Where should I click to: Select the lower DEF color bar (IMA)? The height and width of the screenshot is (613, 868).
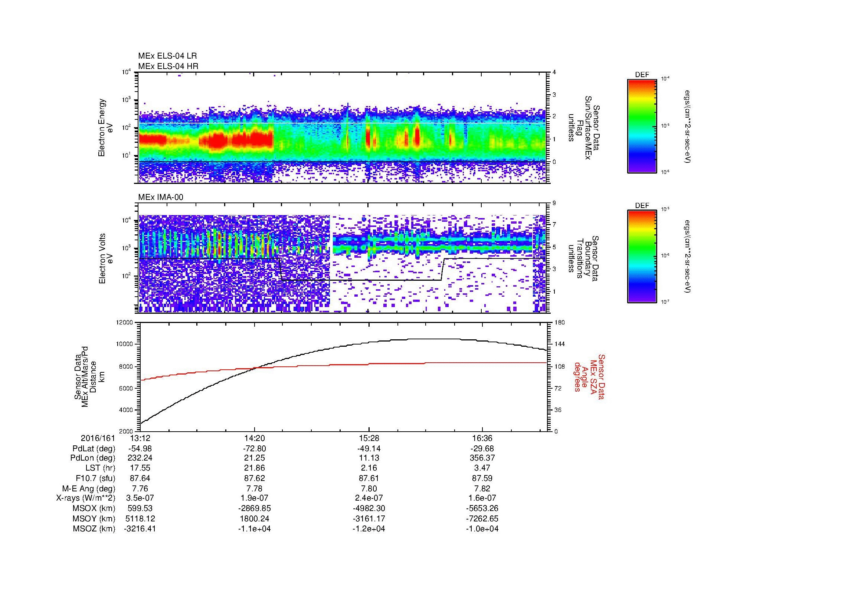click(x=642, y=257)
